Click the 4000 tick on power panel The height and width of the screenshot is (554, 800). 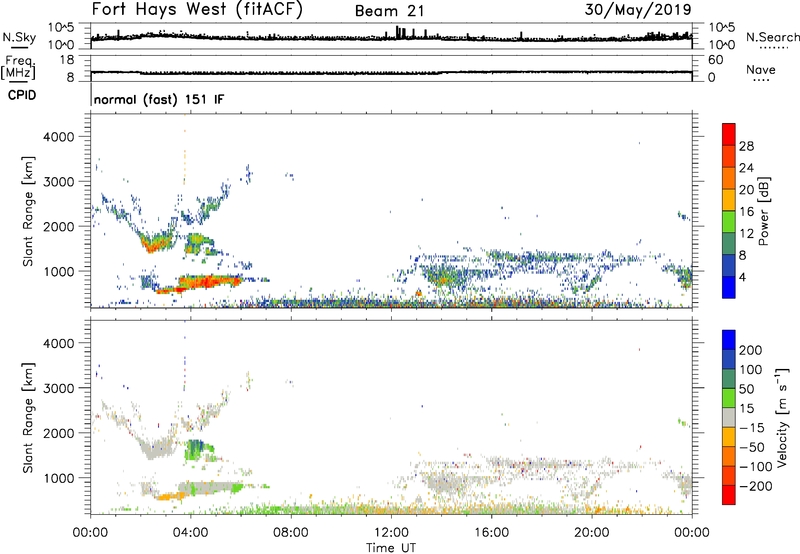(59, 137)
